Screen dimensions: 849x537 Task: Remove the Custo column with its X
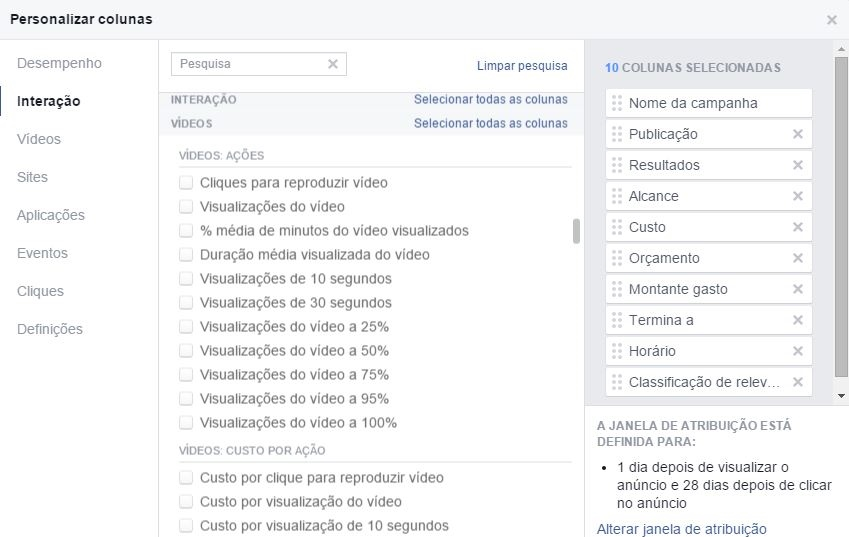[x=798, y=227]
